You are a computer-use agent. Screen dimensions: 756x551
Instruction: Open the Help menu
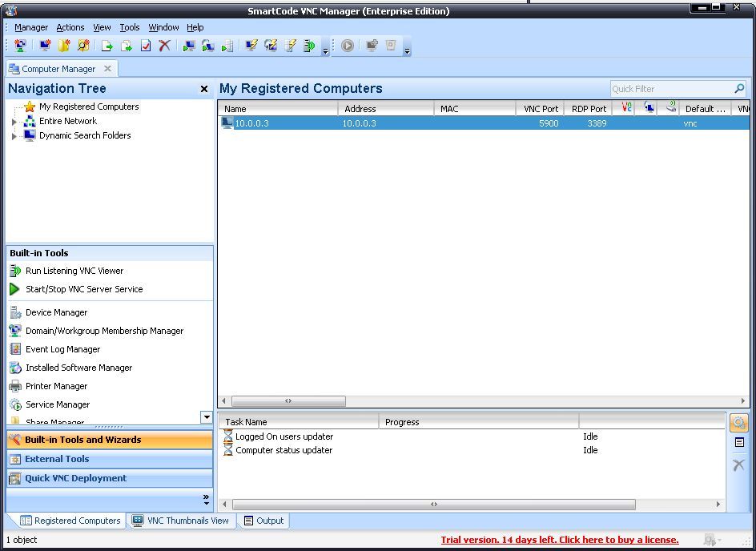(x=195, y=27)
